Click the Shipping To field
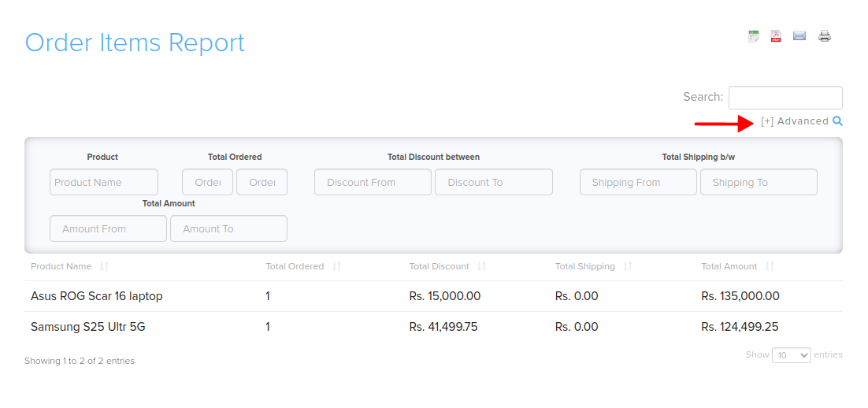 coord(759,182)
